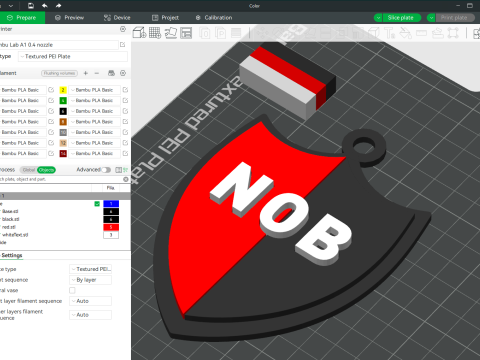Switch to the Calibration tab
Image resolution: width=480 pixels, height=360 pixels.
click(214, 18)
